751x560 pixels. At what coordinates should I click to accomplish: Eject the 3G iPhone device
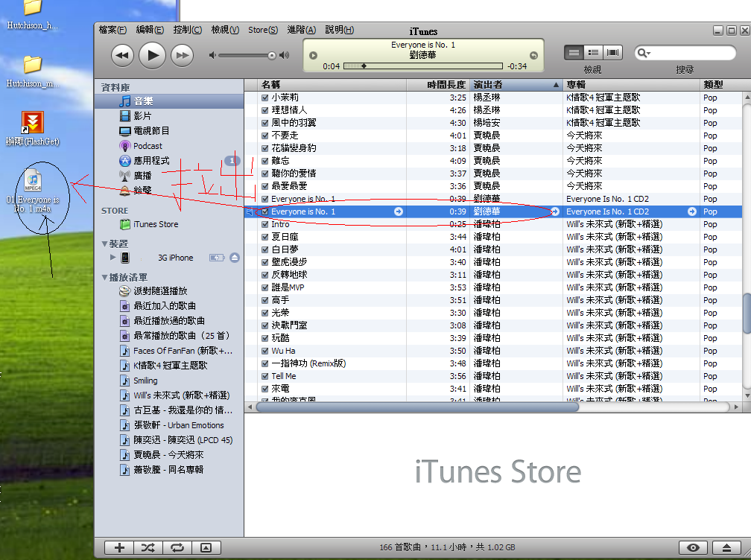[235, 258]
